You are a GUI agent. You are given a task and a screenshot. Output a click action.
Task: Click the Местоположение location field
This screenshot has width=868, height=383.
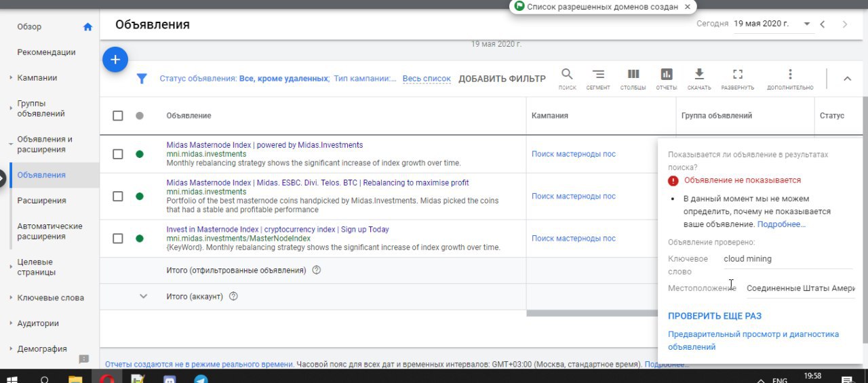pos(800,288)
